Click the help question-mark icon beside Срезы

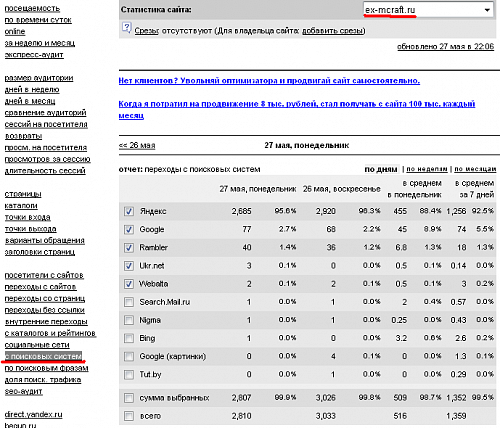tap(127, 28)
